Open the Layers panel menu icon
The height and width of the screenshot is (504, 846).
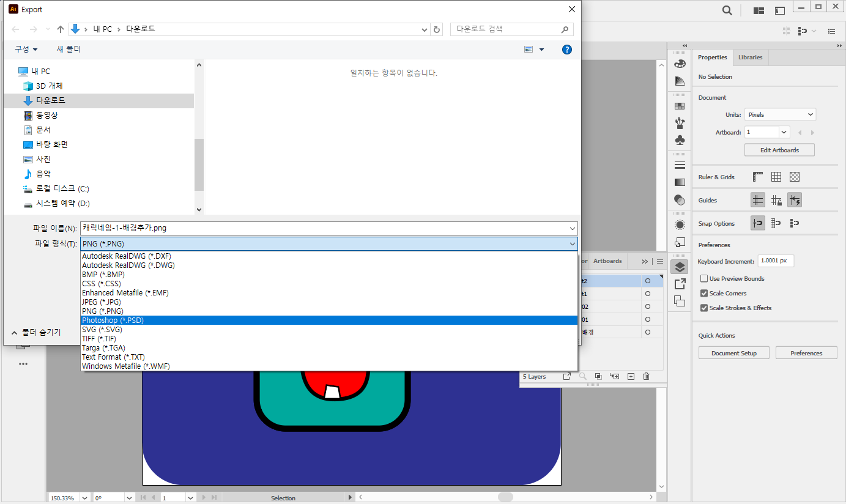(660, 261)
